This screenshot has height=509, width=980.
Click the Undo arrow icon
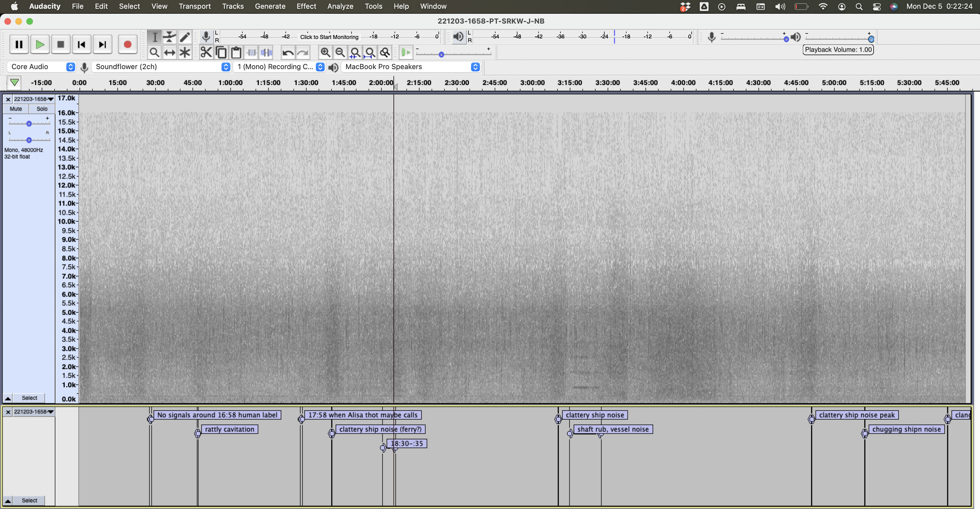288,52
